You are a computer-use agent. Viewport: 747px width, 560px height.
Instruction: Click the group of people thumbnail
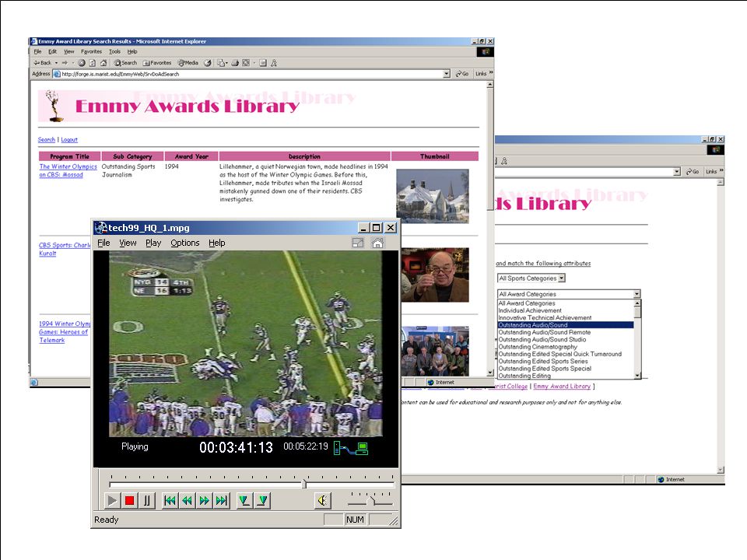(x=435, y=352)
